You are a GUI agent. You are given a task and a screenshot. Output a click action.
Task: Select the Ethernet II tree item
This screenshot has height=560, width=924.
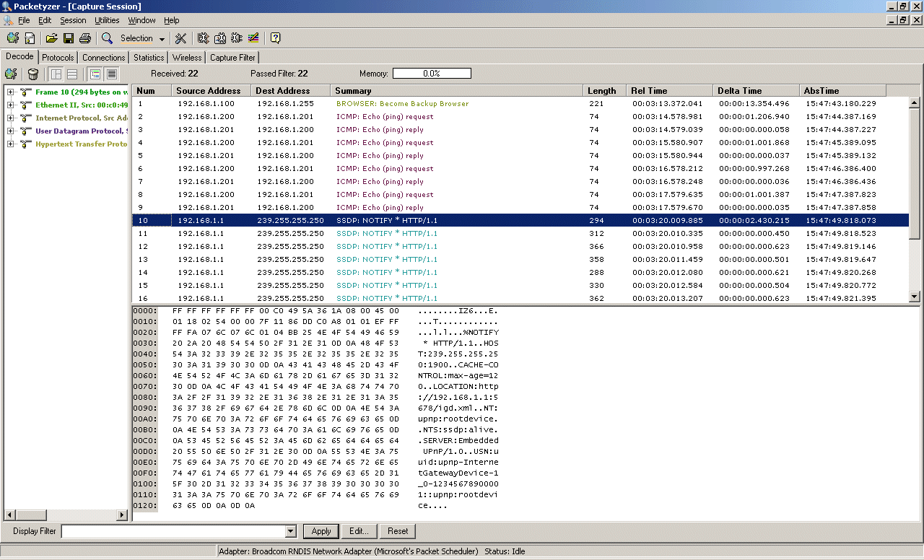[82, 105]
